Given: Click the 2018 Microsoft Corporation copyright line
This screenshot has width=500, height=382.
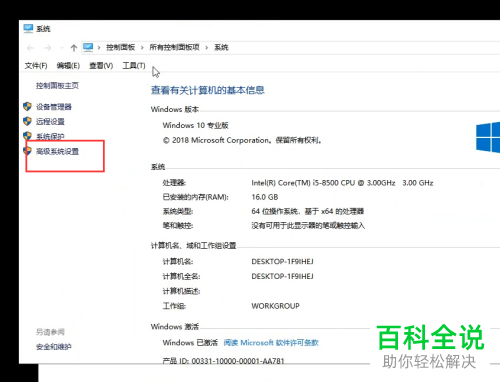Looking at the screenshot, I should (242, 140).
